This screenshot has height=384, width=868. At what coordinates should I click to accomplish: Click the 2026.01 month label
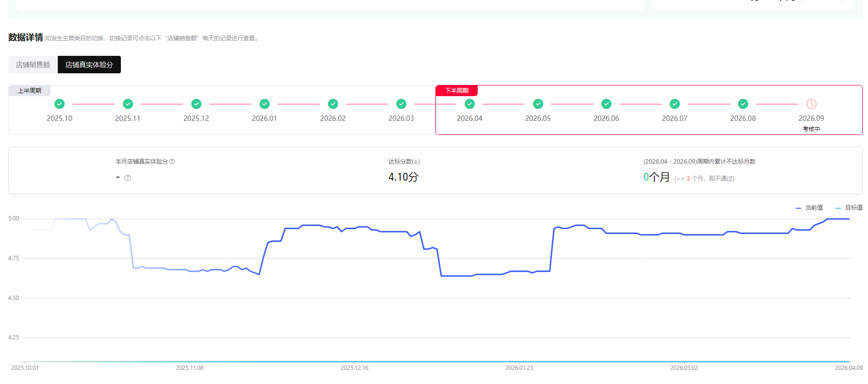point(265,118)
